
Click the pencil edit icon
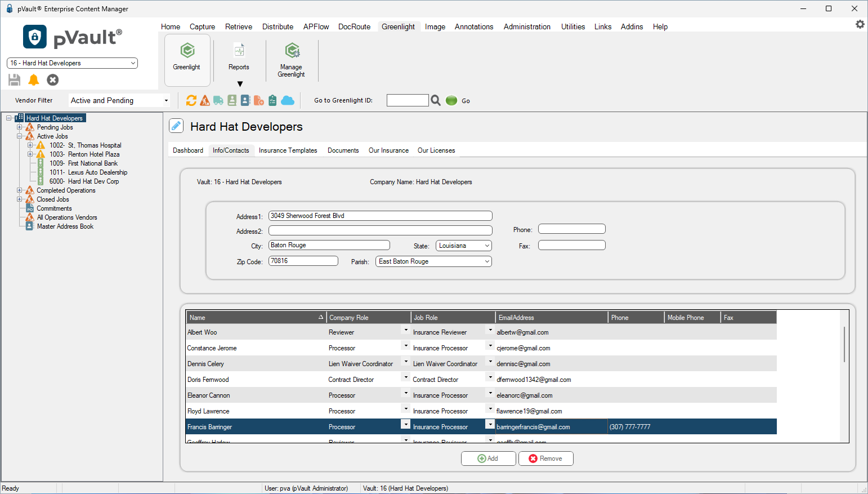tap(176, 126)
